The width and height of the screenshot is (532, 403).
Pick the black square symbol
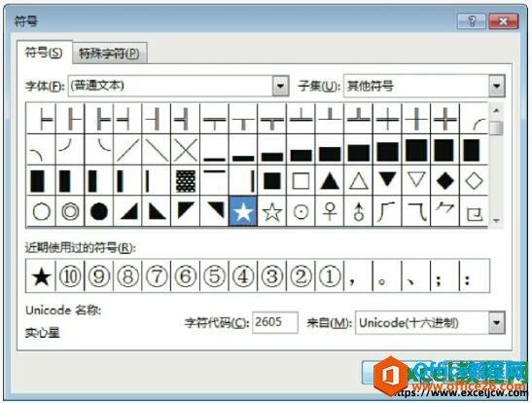click(272, 181)
